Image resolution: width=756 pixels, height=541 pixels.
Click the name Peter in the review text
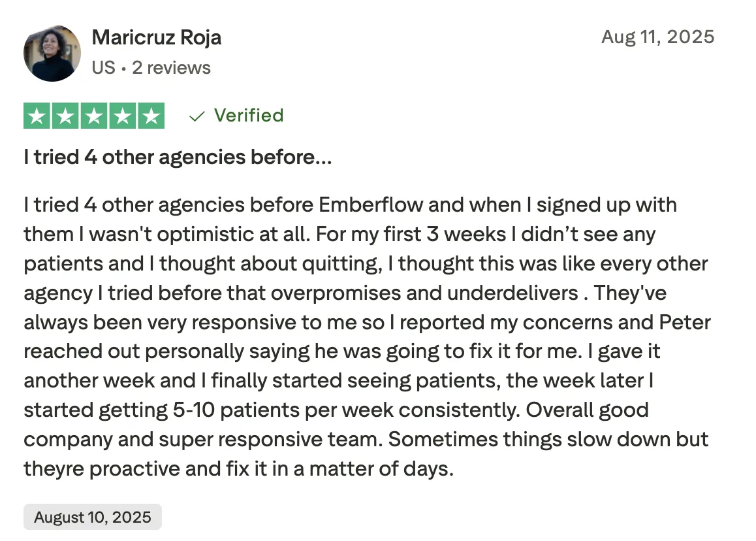[x=685, y=322]
